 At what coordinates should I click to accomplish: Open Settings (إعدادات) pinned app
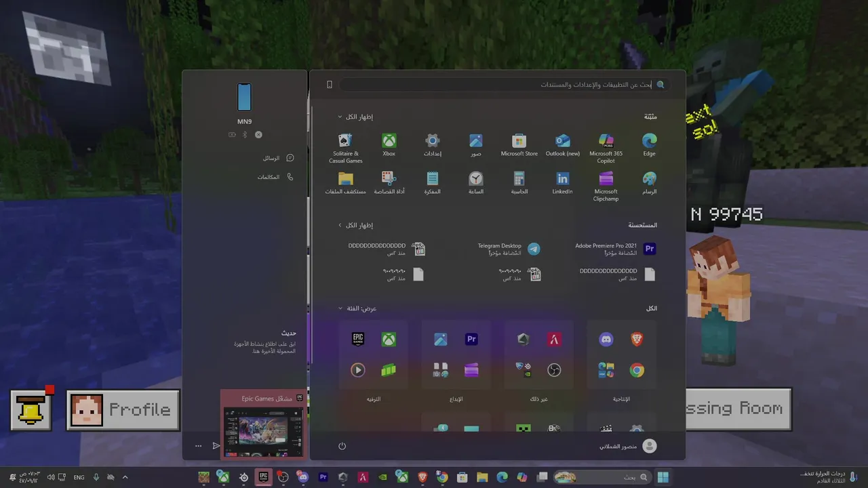point(433,145)
